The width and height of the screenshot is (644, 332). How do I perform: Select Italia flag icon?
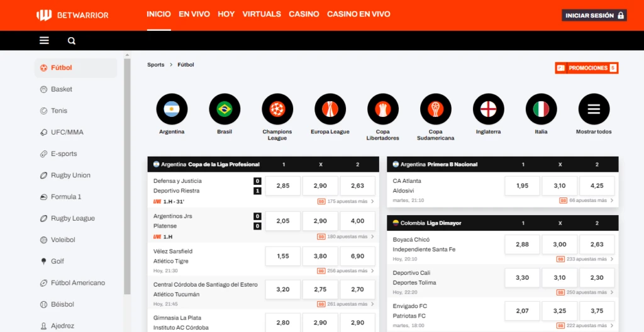[541, 109]
